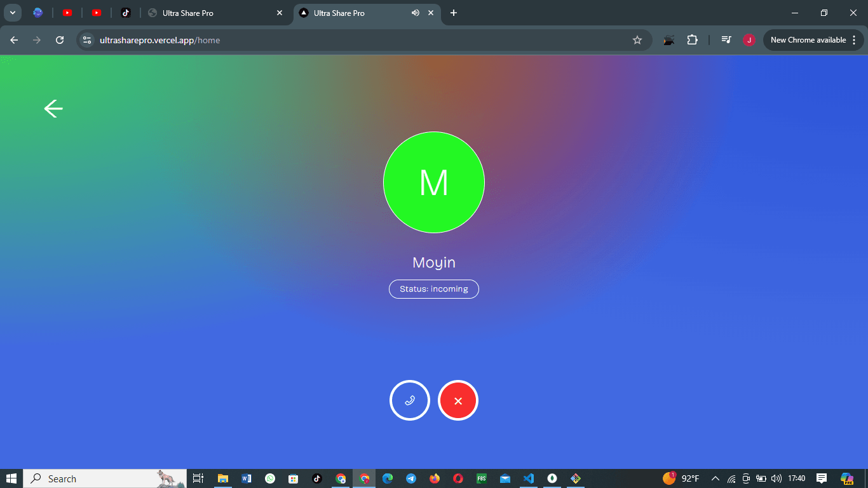This screenshot has width=868, height=488.
Task: Reload the current page
Action: coord(60,40)
